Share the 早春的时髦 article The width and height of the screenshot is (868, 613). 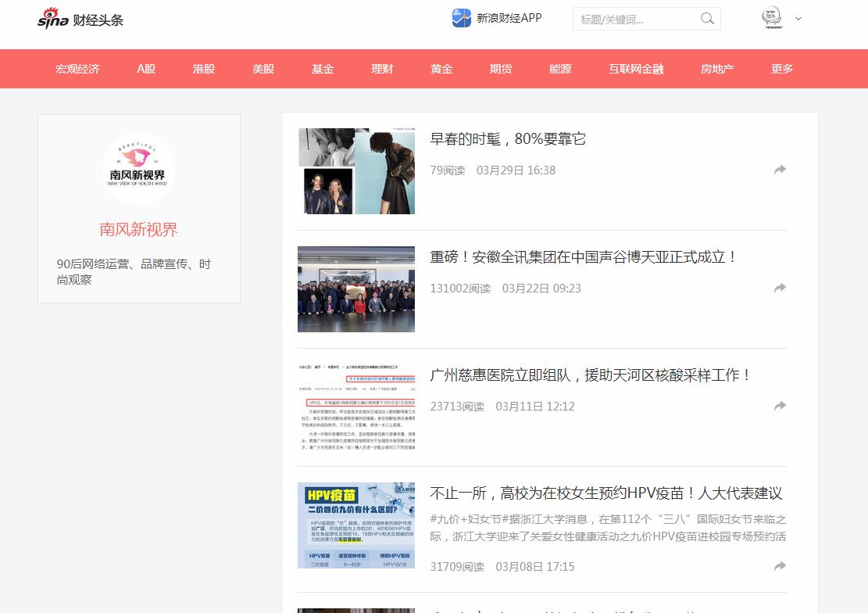tap(780, 170)
